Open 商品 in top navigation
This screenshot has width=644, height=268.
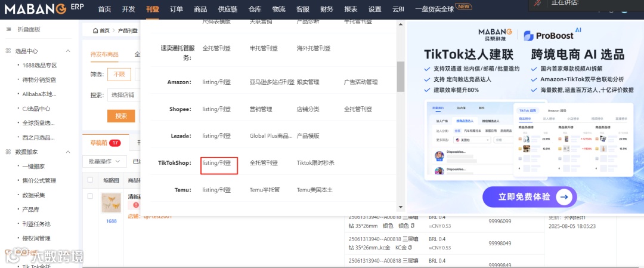click(200, 9)
